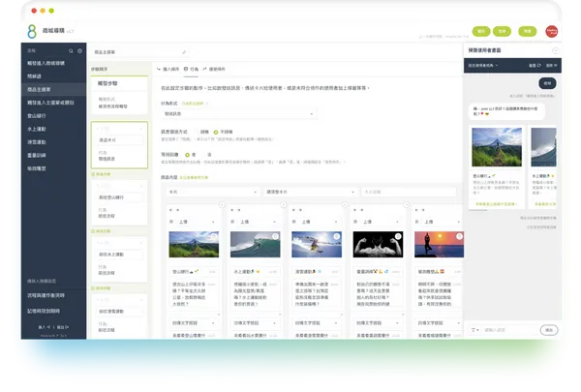Delete the skier image using its overlay circle icon
Screen dimensions: 581x392
[336, 236]
